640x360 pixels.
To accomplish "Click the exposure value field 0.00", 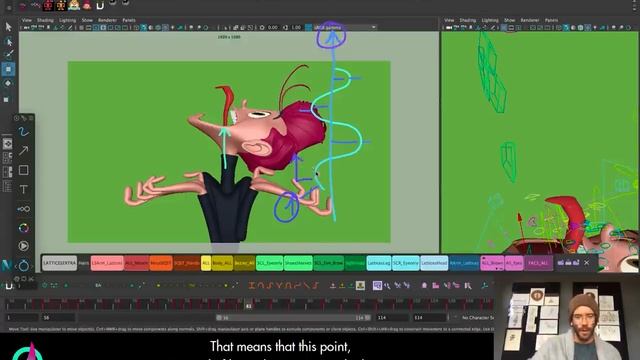I will 273,27.
